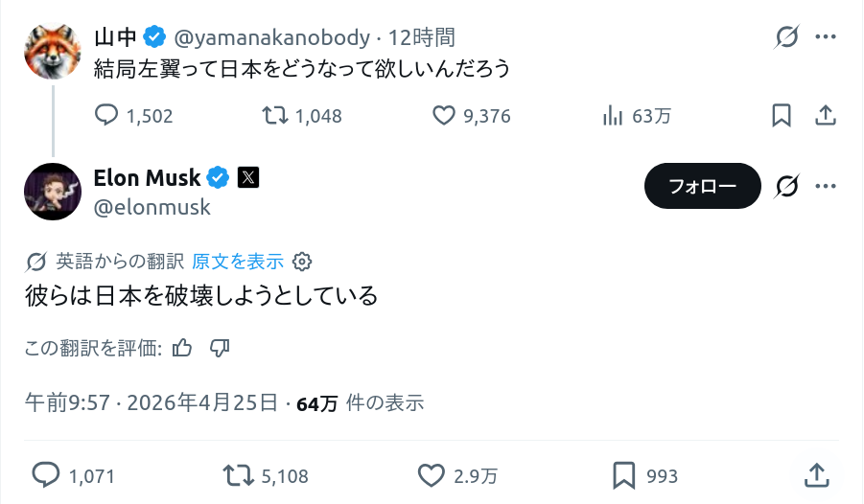Like Elon Musk's post (2.9万)
The height and width of the screenshot is (504, 864).
(x=433, y=475)
